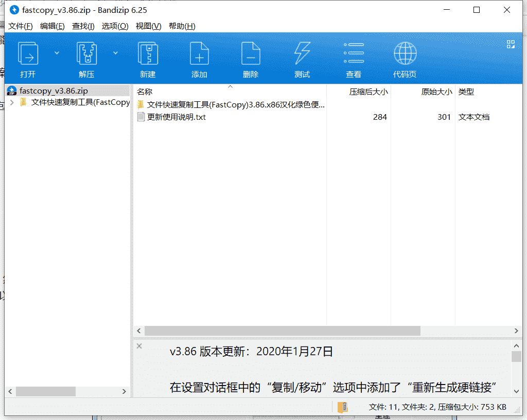Expand the dropdown arrow next to 打开

(57, 53)
